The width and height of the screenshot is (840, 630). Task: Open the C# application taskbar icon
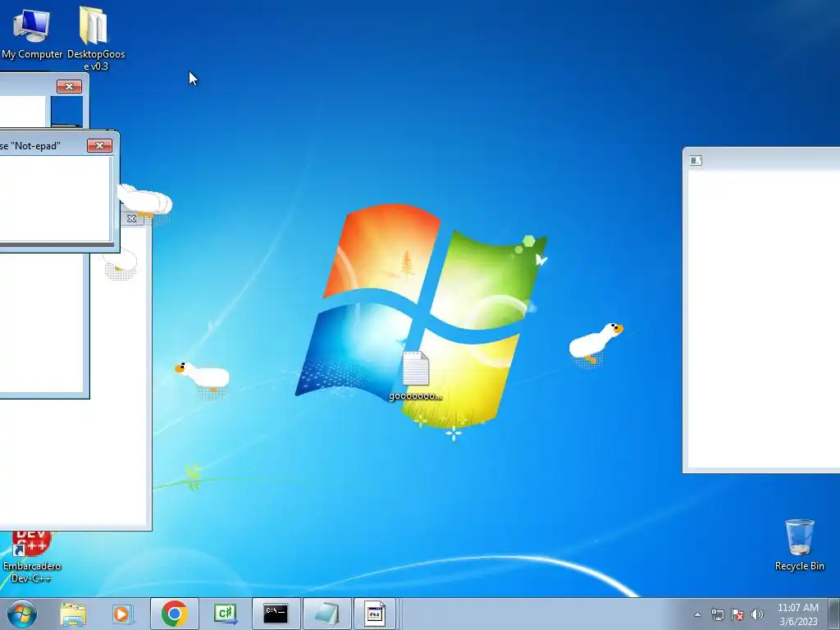[225, 614]
